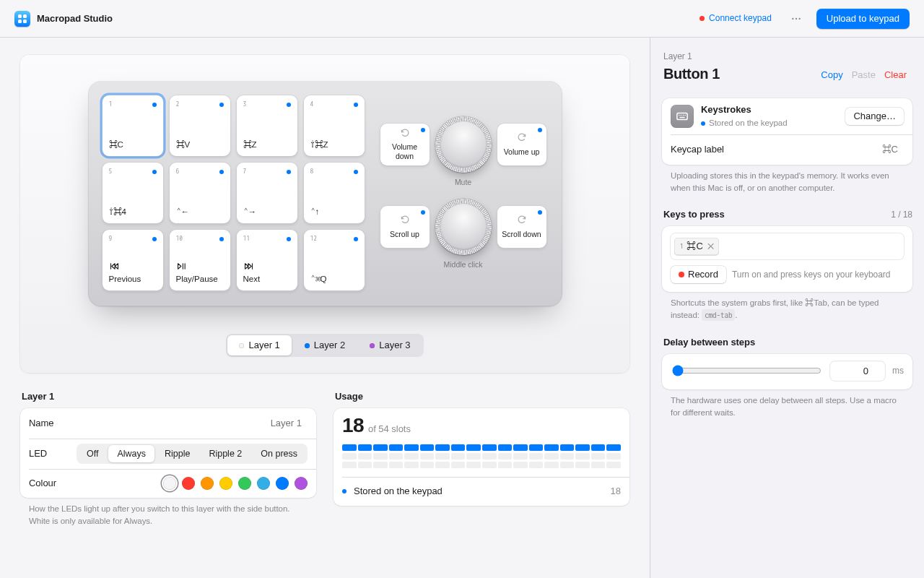Pick the yellow LED colour
Viewport: 924px width, 578px height.
226,483
